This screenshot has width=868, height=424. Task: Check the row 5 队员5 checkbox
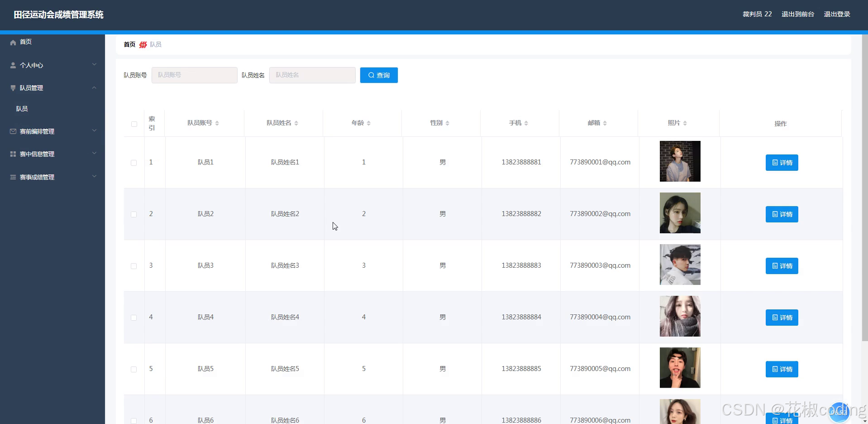click(x=134, y=369)
